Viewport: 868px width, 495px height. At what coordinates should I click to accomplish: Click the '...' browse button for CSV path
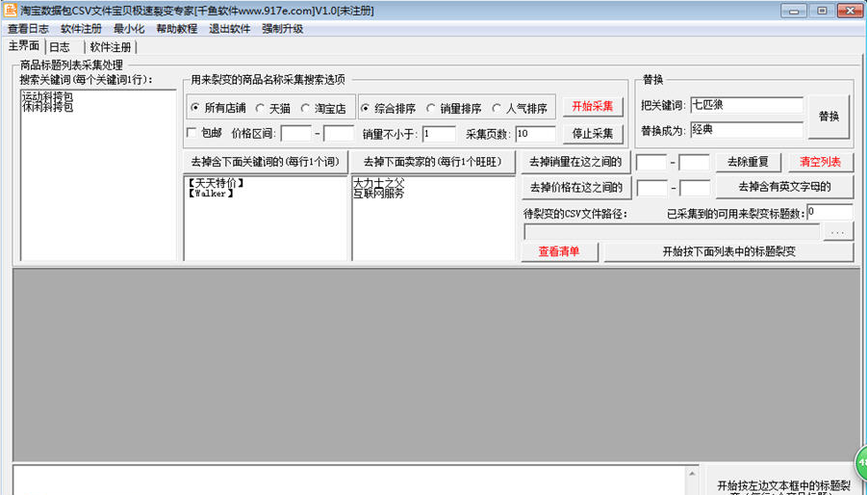point(838,232)
